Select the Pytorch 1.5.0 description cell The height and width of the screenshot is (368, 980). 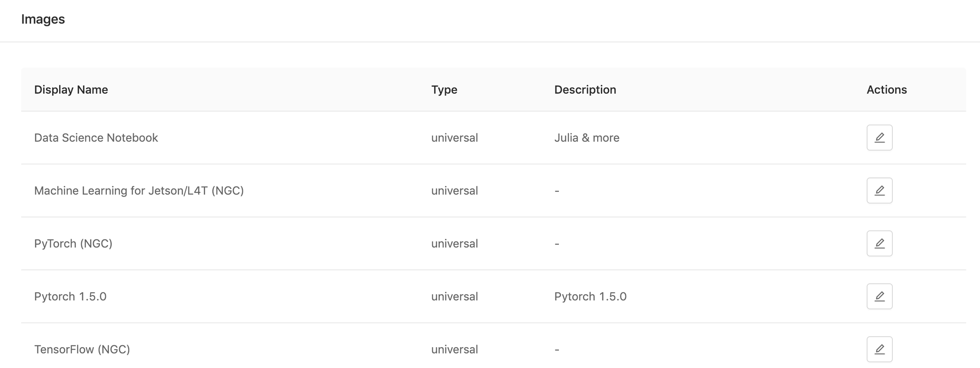click(x=590, y=296)
